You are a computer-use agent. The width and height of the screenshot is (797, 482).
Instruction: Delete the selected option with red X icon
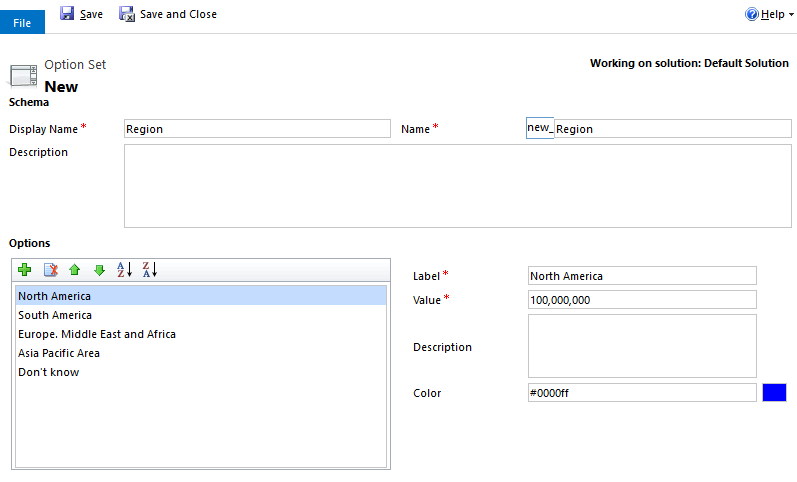(50, 269)
